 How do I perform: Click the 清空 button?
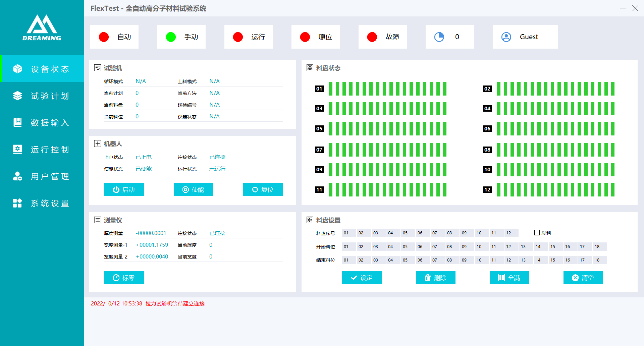click(583, 278)
